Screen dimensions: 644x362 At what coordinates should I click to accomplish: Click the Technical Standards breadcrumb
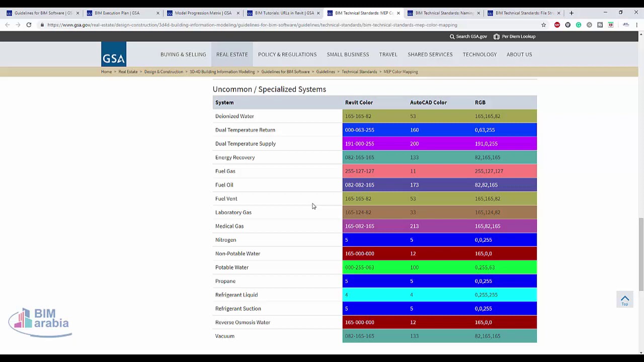pyautogui.click(x=359, y=72)
